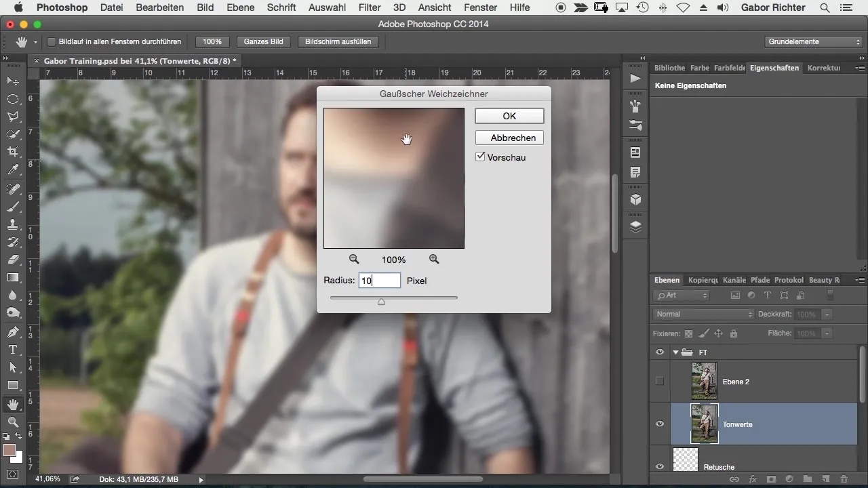Screen dimensions: 868x488
Task: Open the layer filter Art dropdown
Action: 682,296
